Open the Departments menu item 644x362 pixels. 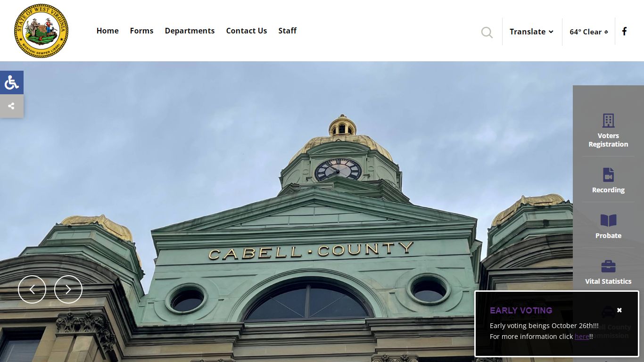(190, 31)
